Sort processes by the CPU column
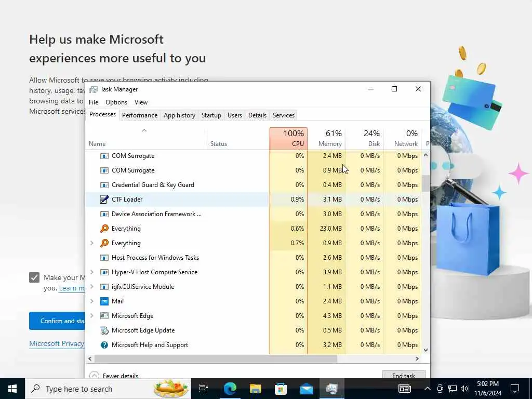532x399 pixels. click(x=288, y=138)
